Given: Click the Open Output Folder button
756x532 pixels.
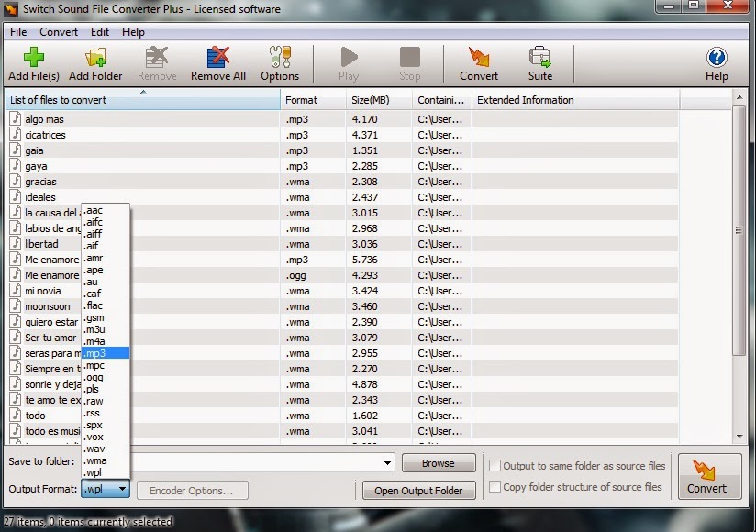Looking at the screenshot, I should [418, 491].
